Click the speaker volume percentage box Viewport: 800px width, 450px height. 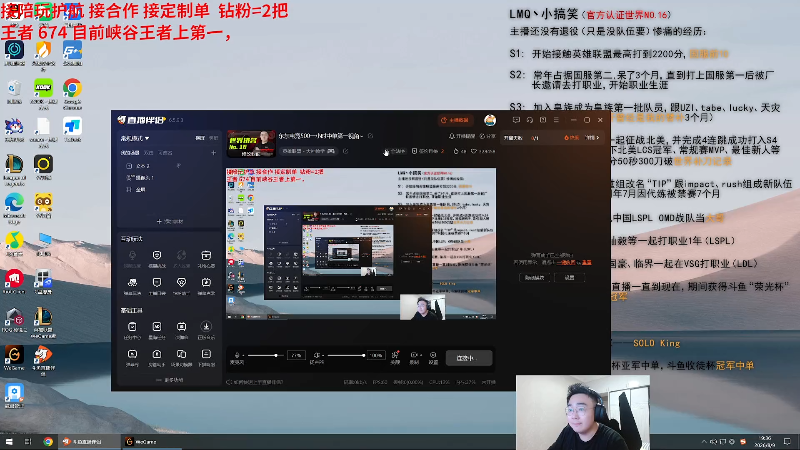(377, 355)
